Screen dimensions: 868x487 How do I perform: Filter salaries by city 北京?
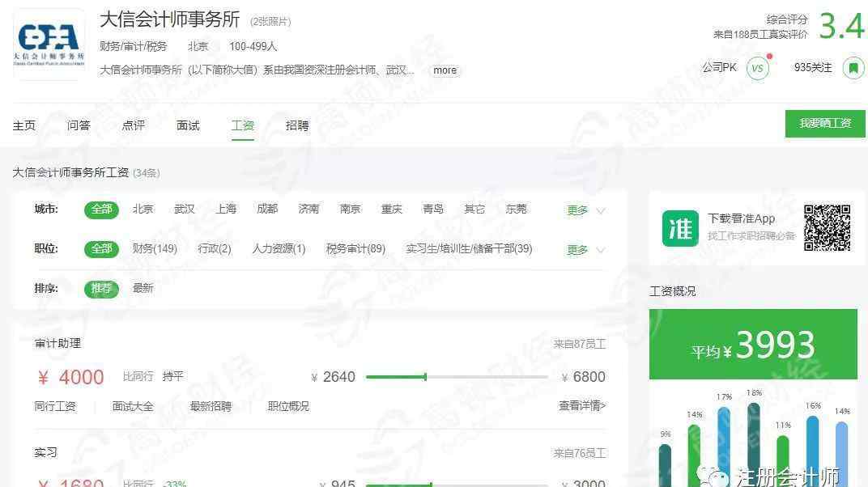(143, 209)
